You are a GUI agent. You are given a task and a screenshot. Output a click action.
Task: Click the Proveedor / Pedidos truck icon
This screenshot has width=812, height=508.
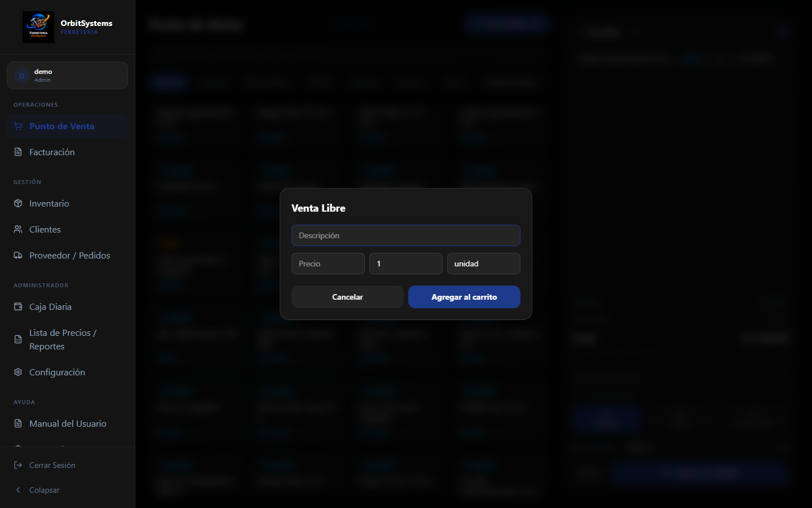click(18, 256)
